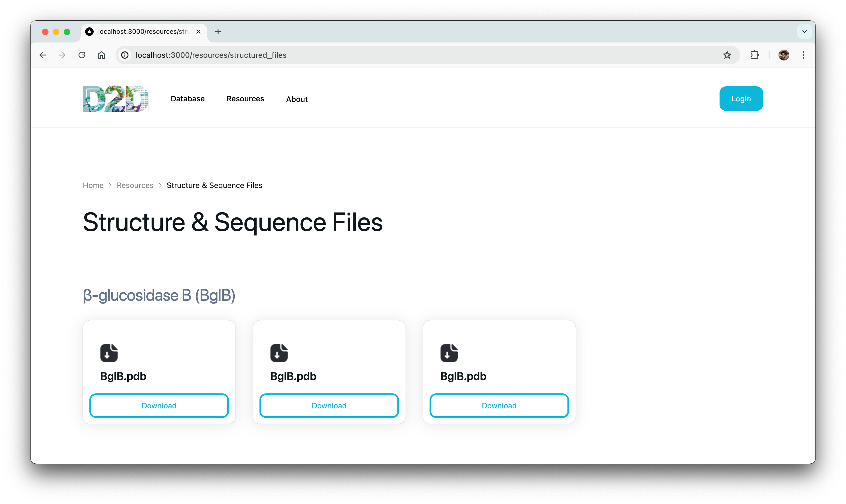Open the browser extensions puzzle icon
Viewport: 846px width, 504px height.
pyautogui.click(x=754, y=55)
